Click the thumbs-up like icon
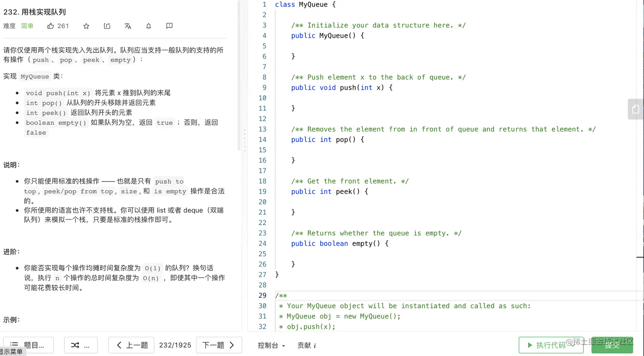644x356 pixels. click(x=51, y=26)
